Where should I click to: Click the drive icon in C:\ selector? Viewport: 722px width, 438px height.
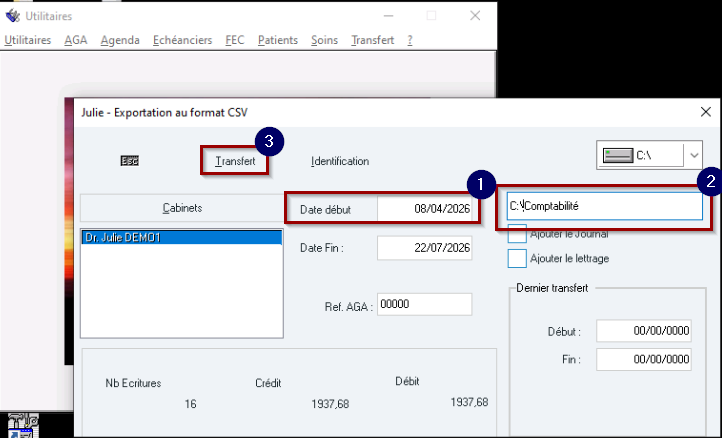click(x=617, y=156)
